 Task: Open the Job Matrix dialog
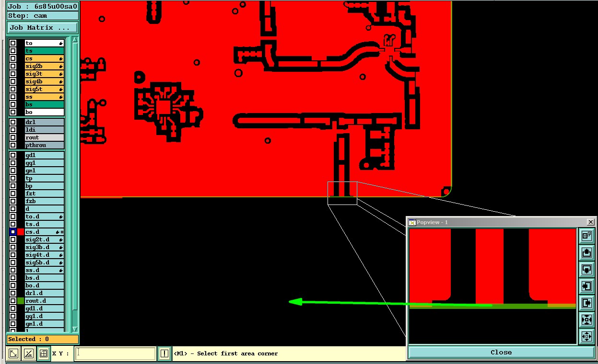(x=43, y=28)
